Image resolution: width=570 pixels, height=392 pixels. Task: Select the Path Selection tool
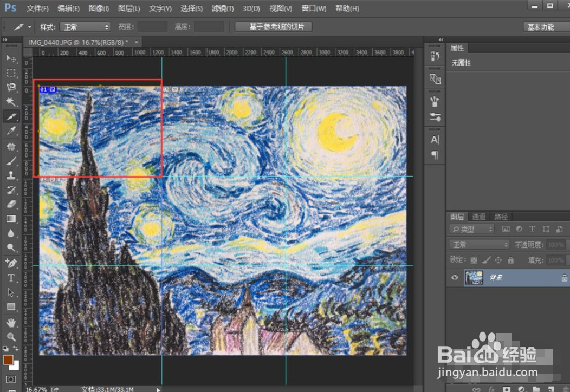[x=11, y=292]
